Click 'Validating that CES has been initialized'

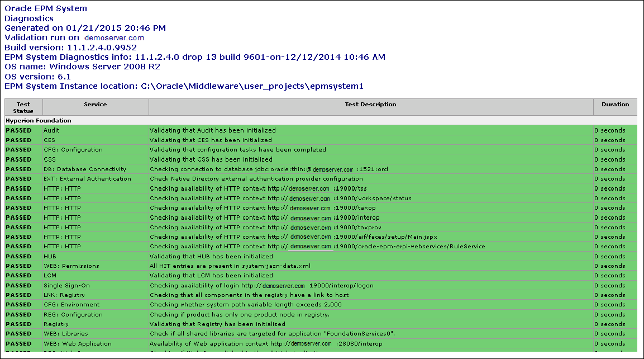tap(211, 140)
